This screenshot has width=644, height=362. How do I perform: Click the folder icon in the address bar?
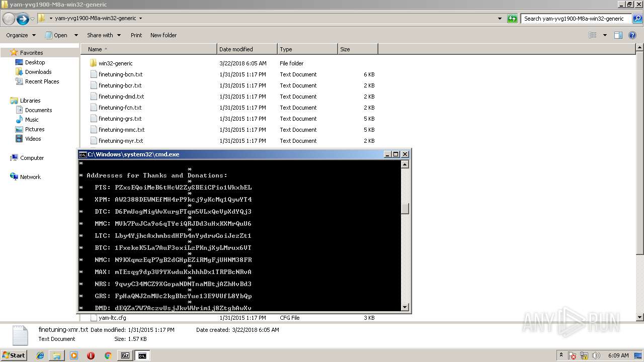42,19
